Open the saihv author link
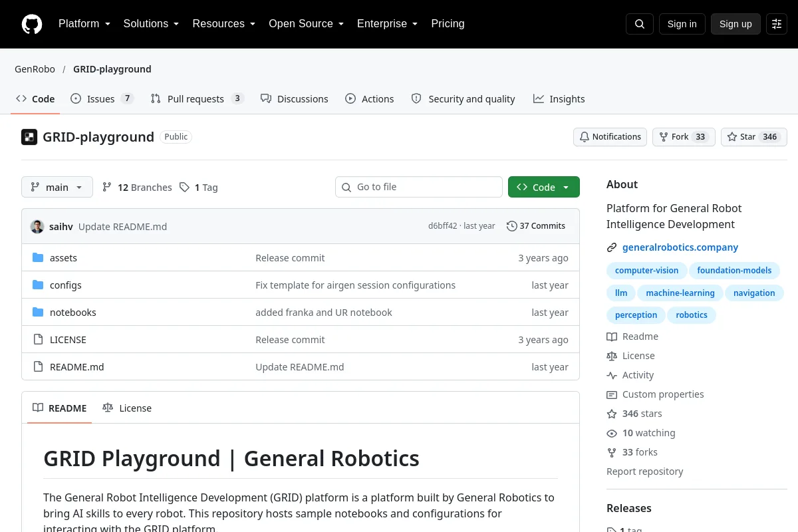The height and width of the screenshot is (532, 798). click(x=61, y=227)
